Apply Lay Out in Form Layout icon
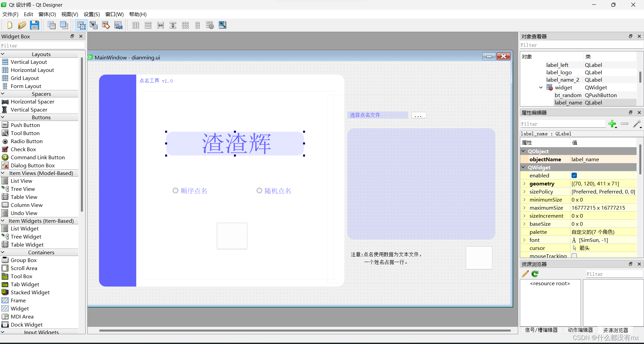The width and height of the screenshot is (644, 344). click(198, 25)
